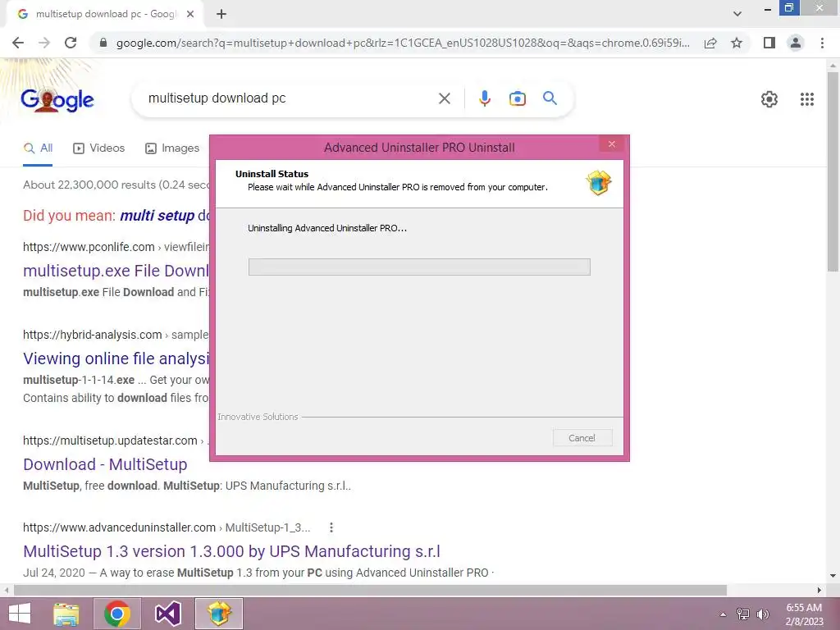Switch to Chrome in the taskbar
The image size is (840, 630).
click(117, 614)
